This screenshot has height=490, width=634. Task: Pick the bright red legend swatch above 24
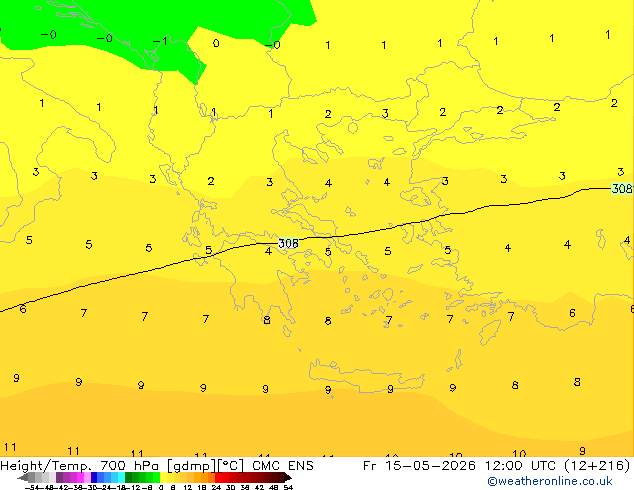[218, 477]
